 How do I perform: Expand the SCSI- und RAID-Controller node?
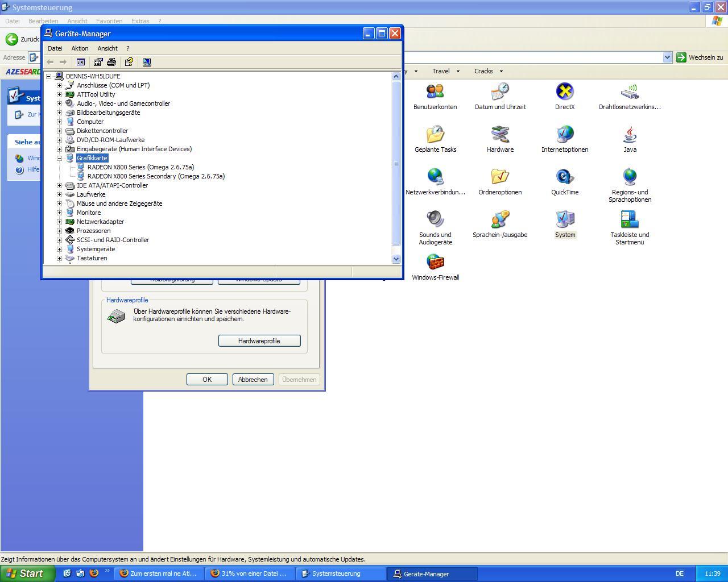(59, 240)
